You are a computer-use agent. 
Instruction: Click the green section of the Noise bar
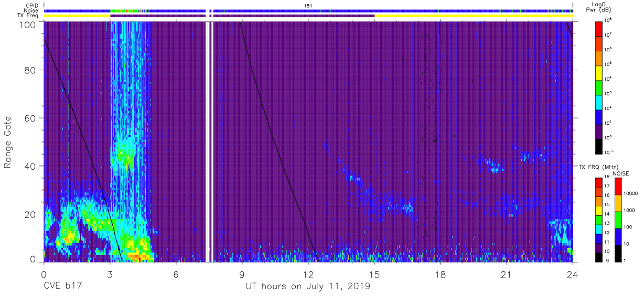pyautogui.click(x=126, y=10)
